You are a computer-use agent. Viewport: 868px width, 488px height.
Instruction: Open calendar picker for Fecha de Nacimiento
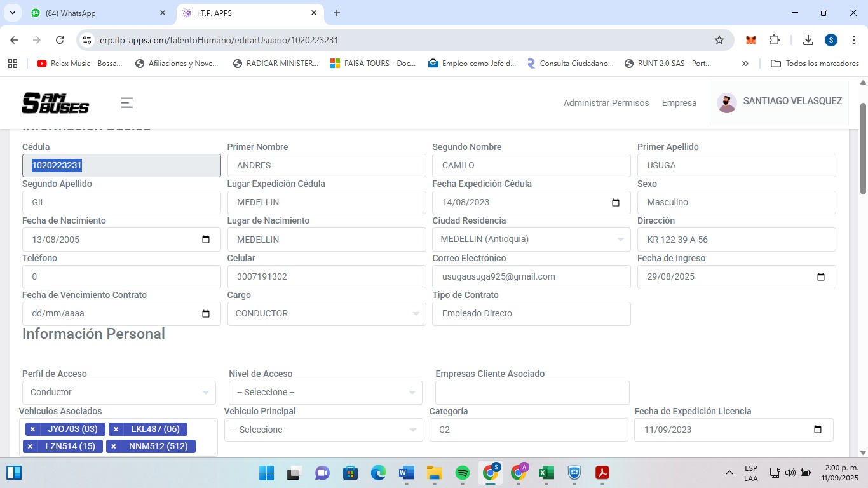(205, 240)
